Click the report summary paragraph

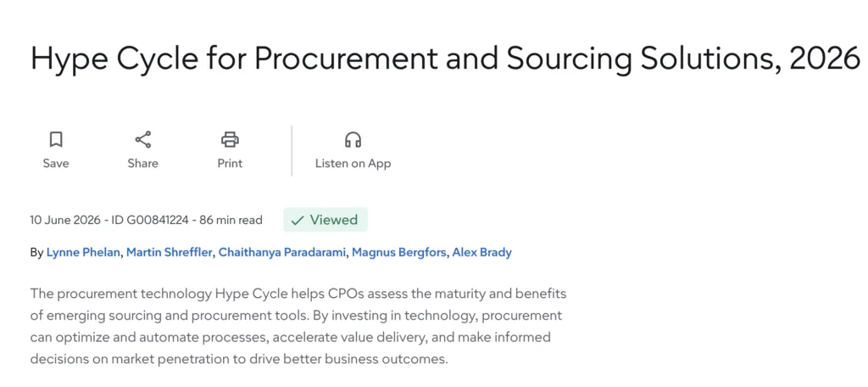298,327
